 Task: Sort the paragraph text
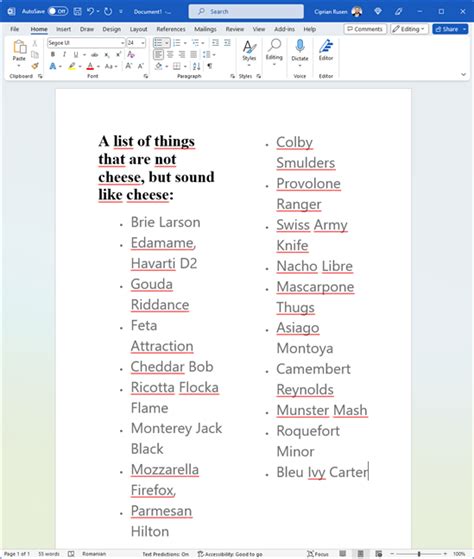(x=196, y=66)
